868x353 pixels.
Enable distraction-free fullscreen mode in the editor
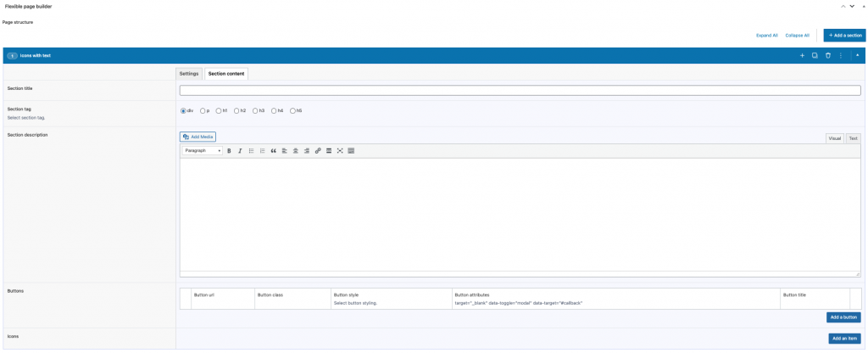point(340,151)
